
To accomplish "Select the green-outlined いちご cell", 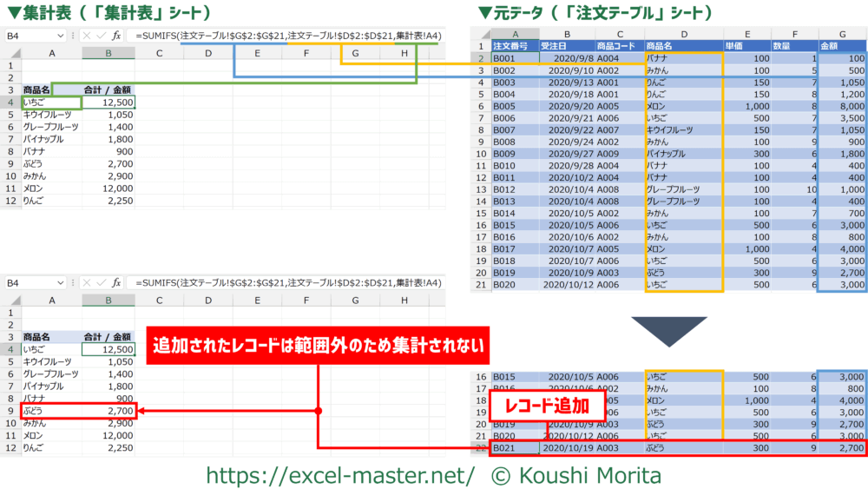I will (51, 102).
